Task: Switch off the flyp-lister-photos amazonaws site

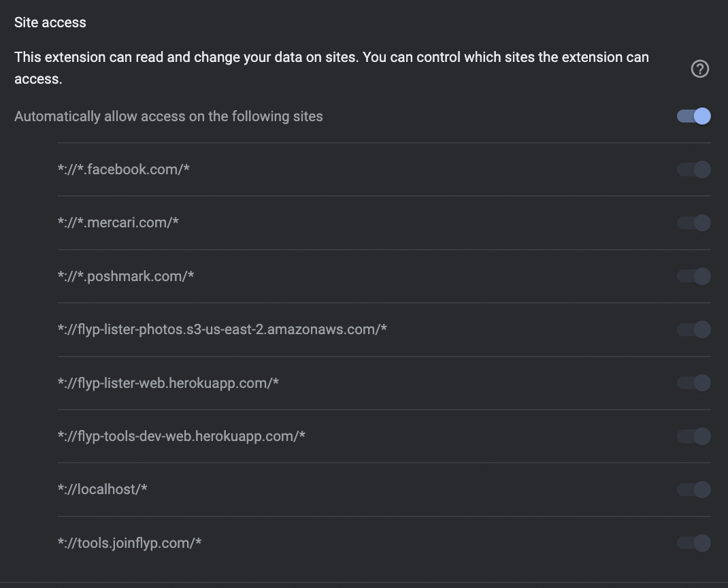Action: click(694, 329)
